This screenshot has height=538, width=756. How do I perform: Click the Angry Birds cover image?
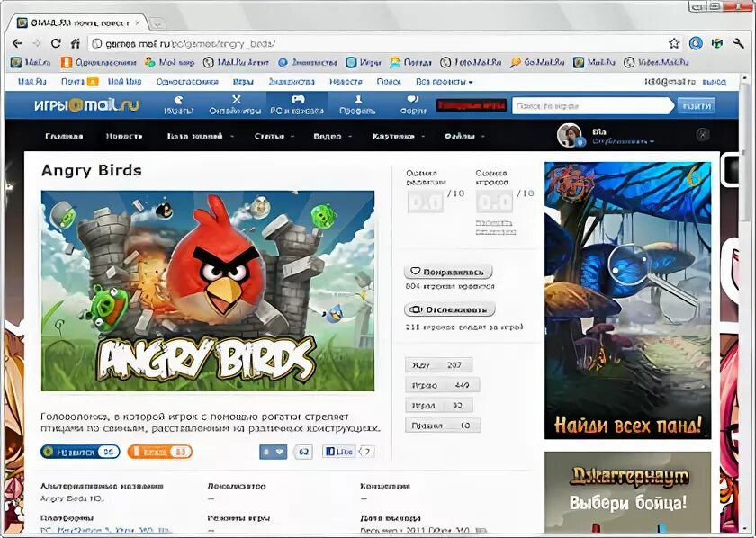[x=208, y=291]
